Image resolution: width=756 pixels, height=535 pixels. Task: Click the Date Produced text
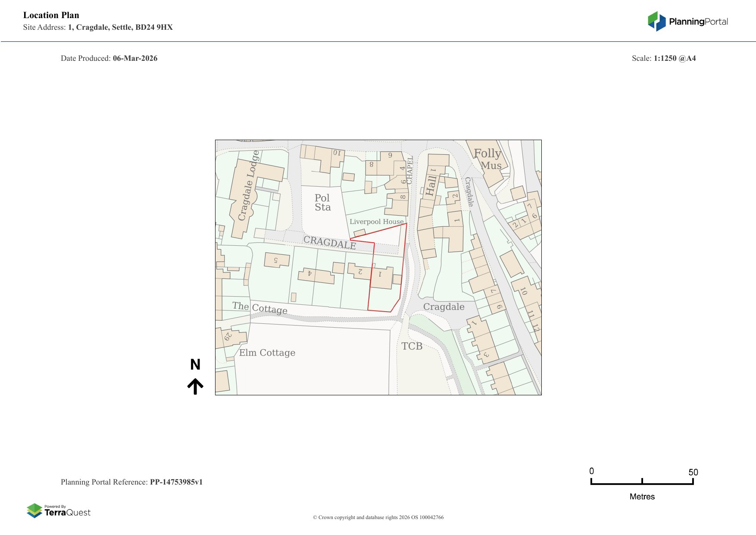point(109,58)
